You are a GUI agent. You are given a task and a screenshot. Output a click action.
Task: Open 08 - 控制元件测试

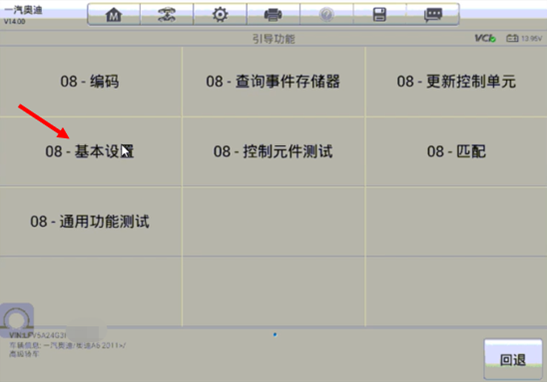pos(273,151)
